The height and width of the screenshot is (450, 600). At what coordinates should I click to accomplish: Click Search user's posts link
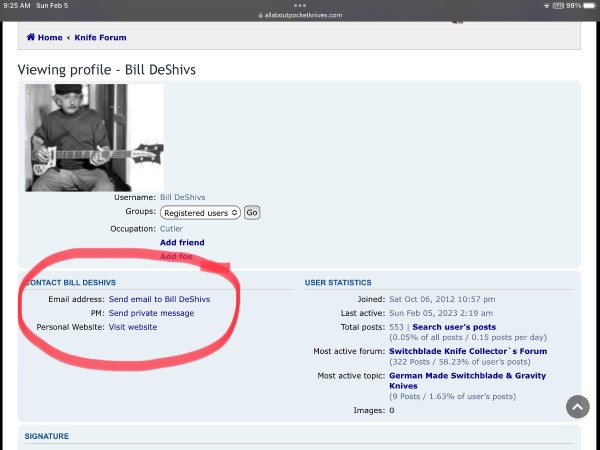pyautogui.click(x=454, y=327)
